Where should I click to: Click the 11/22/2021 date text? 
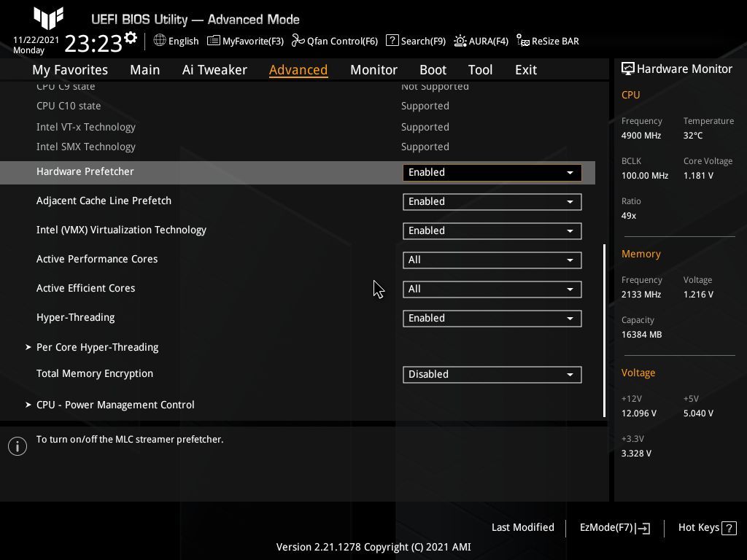(36, 40)
